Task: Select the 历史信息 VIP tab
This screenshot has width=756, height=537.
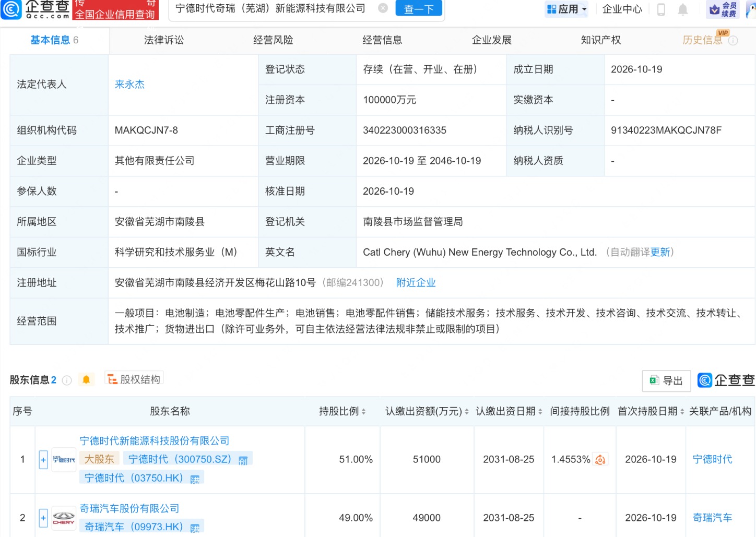Action: pos(703,40)
